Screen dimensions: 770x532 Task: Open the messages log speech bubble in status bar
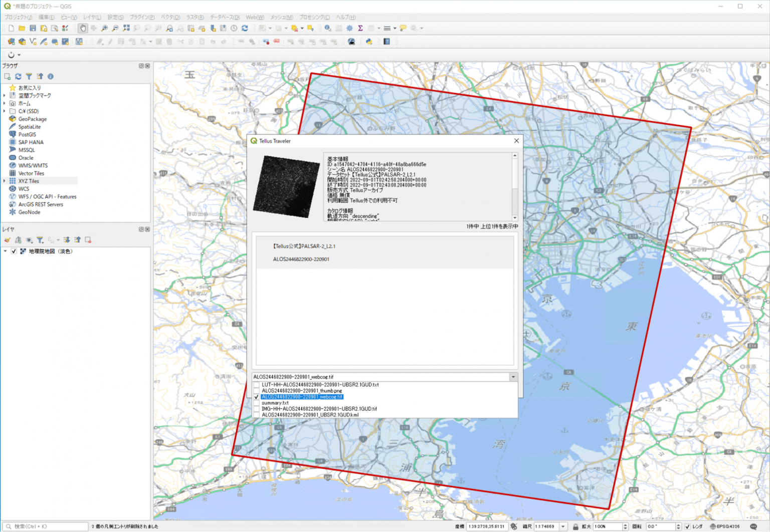(753, 526)
